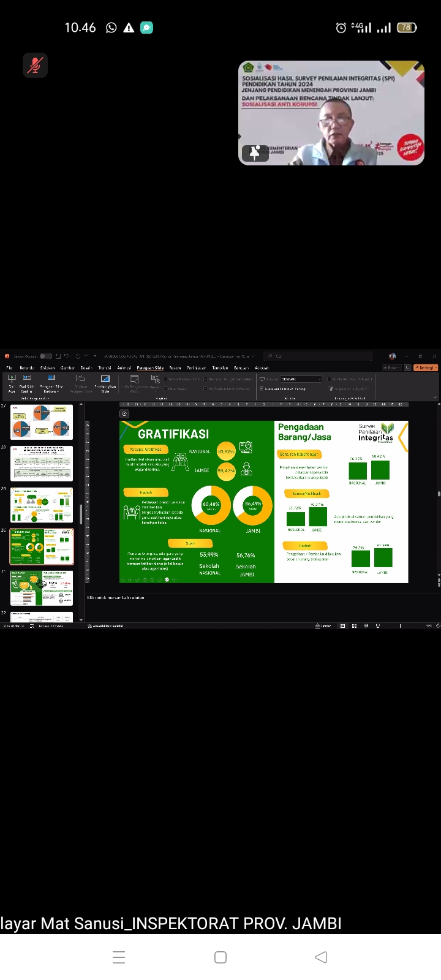This screenshot has width=441, height=980.
Task: Open the Peragaan Slide ribbon tab
Action: coord(150,367)
